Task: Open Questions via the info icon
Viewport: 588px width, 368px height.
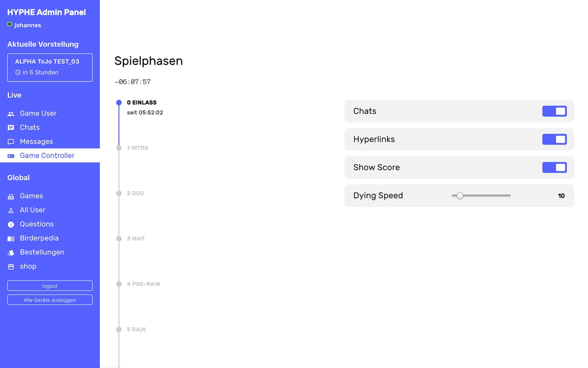Action: point(11,224)
